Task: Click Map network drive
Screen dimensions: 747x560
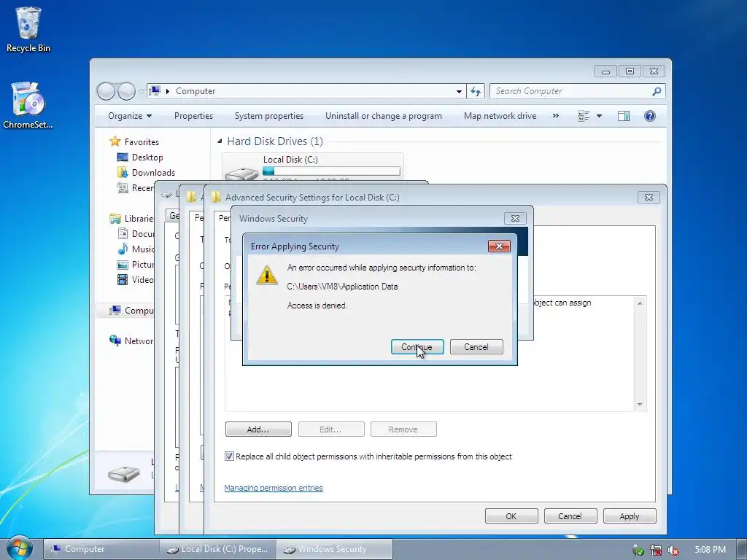Action: pos(500,116)
